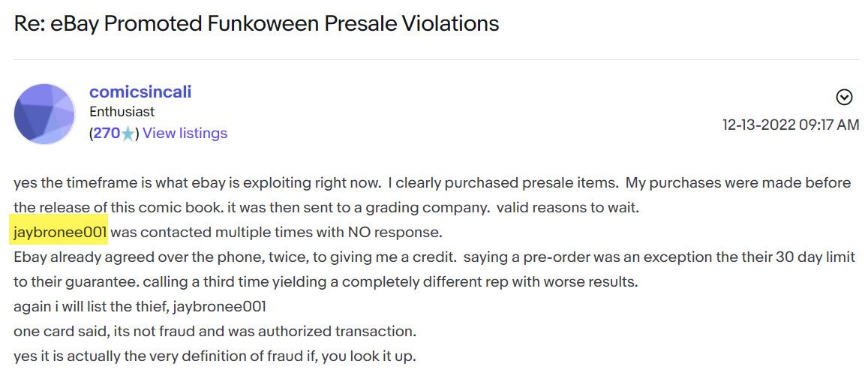The height and width of the screenshot is (385, 868).
Task: Click jaybronee001 after 'list the thief'
Action: [219, 306]
